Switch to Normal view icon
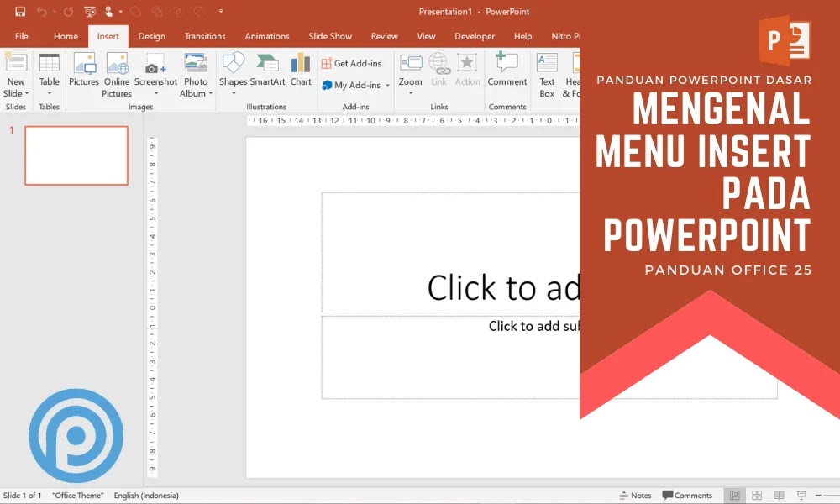This screenshot has height=504, width=840. click(734, 496)
